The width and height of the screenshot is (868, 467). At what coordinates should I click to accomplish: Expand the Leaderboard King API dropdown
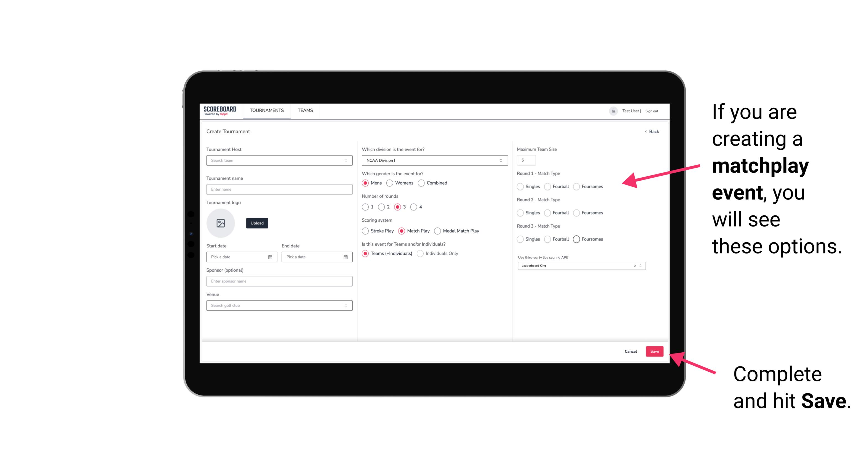(640, 265)
